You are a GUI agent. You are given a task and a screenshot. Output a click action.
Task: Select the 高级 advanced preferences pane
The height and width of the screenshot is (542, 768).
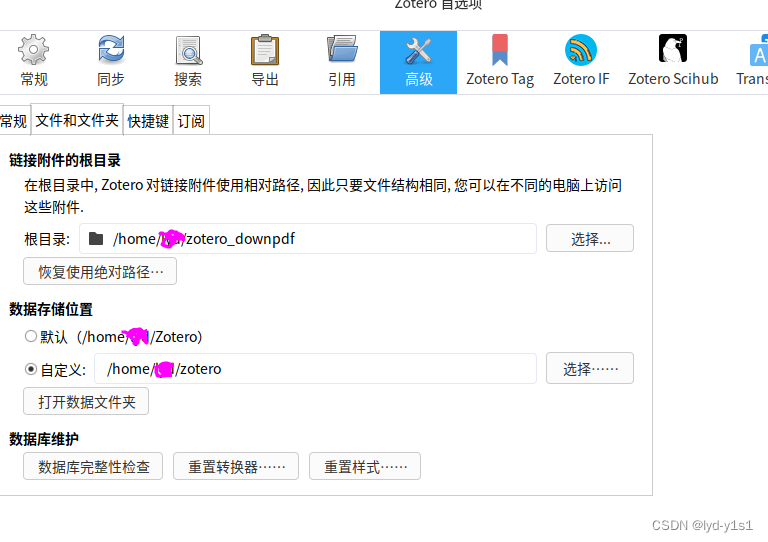(419, 62)
